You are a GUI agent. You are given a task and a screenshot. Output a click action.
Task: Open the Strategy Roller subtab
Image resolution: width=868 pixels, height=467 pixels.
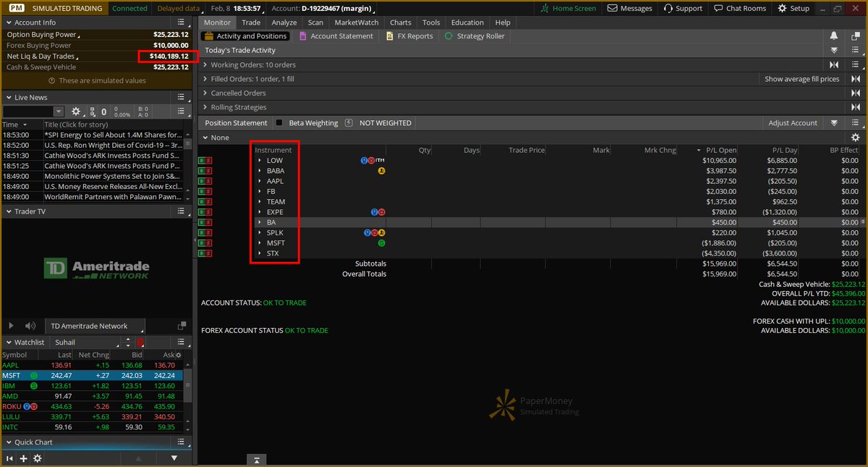pos(475,36)
